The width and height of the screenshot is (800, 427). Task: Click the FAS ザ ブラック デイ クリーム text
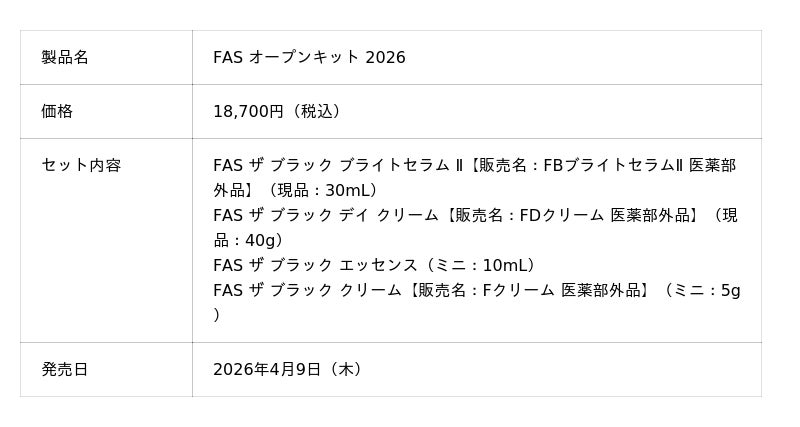(x=325, y=215)
